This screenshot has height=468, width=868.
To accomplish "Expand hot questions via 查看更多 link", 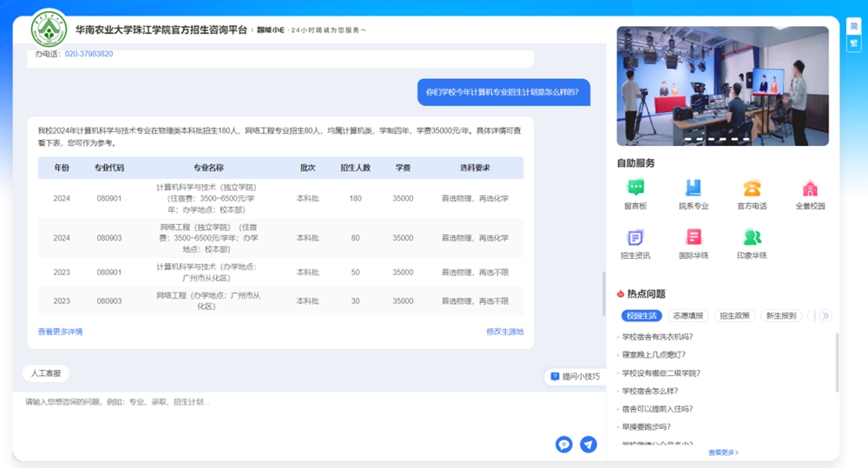I will coord(723,452).
